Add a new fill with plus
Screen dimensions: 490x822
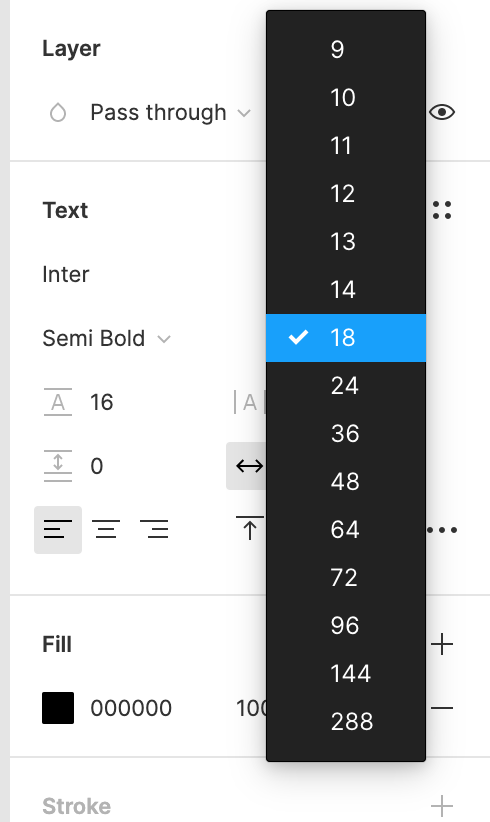442,644
